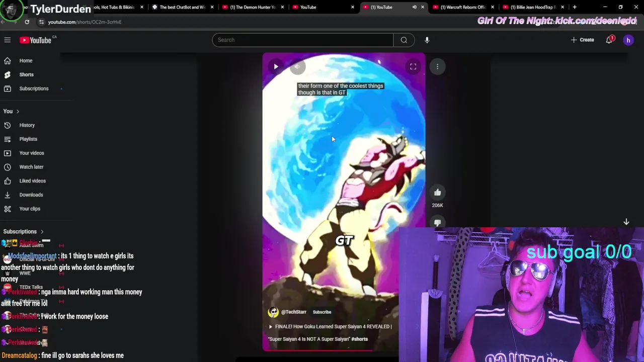Click the YouTube logo
This screenshot has width=644, height=362.
35,40
